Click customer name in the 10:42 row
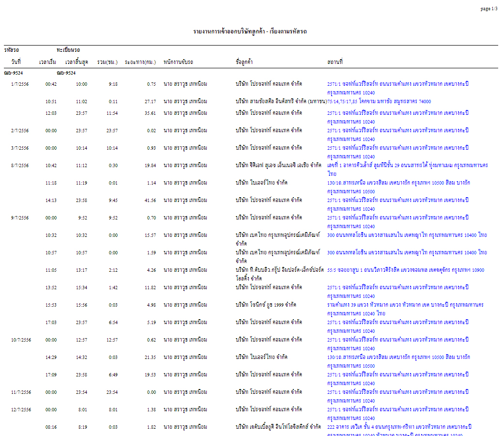 [278, 165]
